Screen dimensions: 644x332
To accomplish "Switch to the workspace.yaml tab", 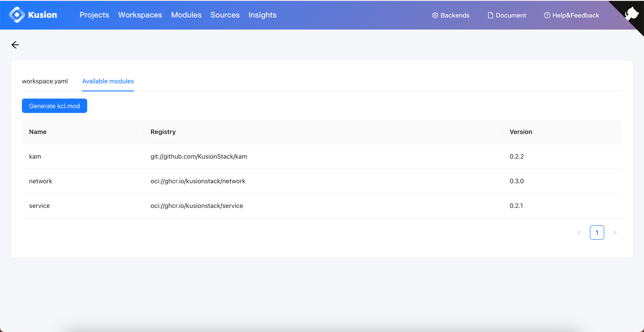I will tap(45, 81).
